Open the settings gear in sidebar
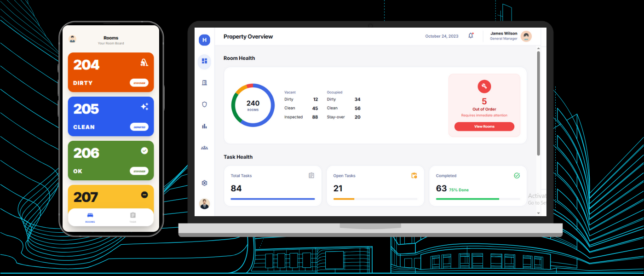 (x=204, y=183)
